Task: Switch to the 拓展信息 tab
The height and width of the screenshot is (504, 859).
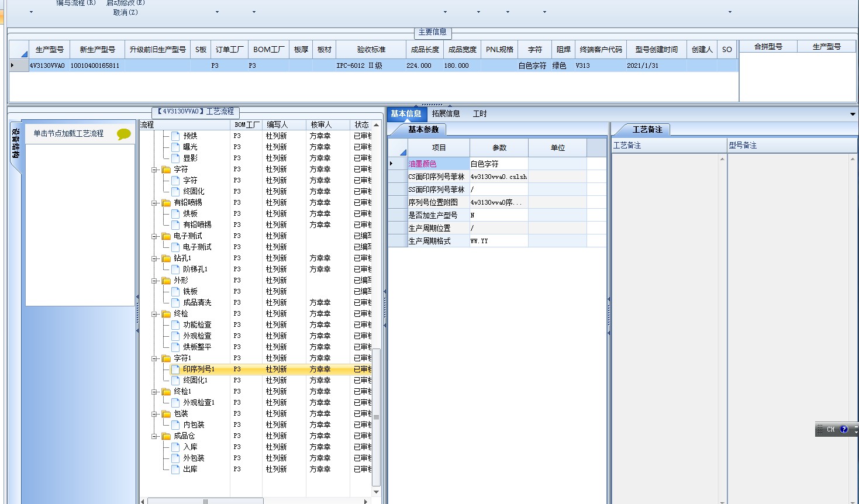Action: click(x=446, y=114)
